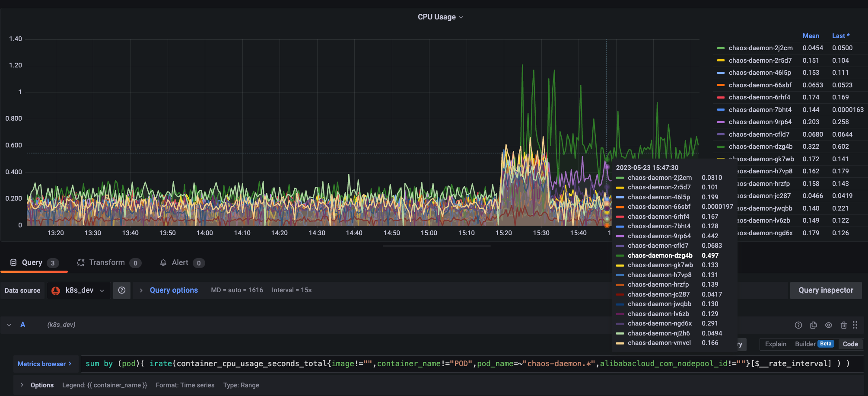Enable Explain mode for the query
The width and height of the screenshot is (868, 396).
coord(776,344)
